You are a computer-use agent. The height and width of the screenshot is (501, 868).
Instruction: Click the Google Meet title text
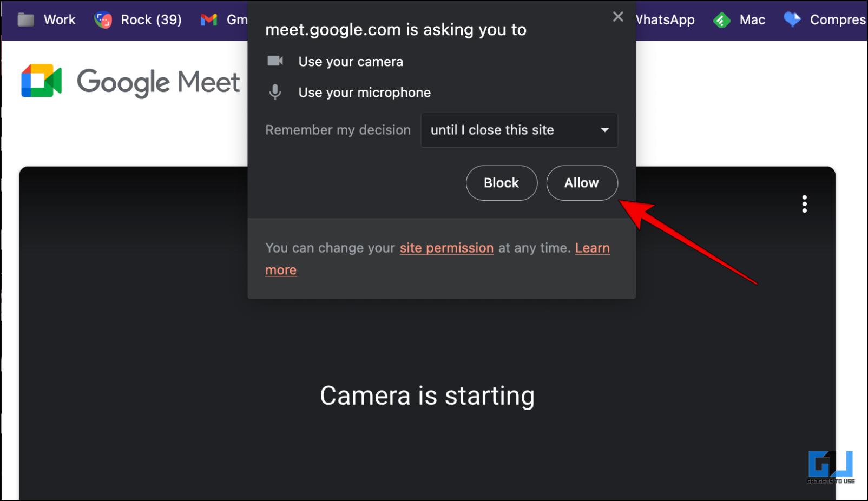158,83
